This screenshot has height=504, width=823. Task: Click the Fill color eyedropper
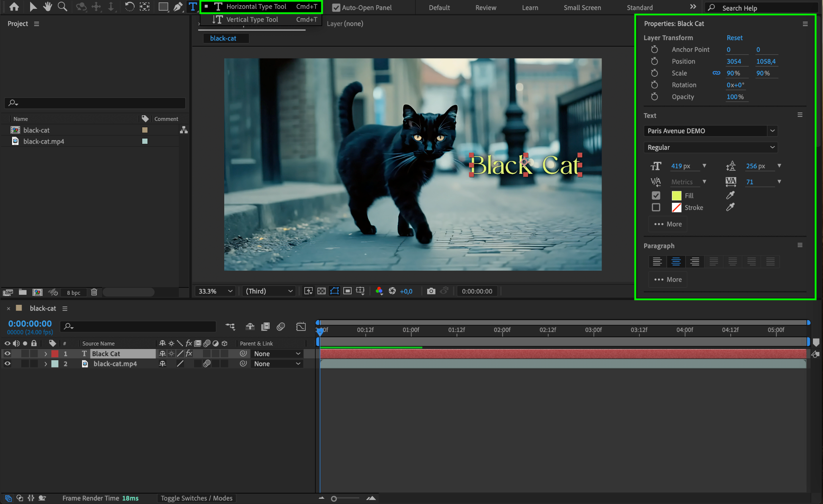[730, 195]
